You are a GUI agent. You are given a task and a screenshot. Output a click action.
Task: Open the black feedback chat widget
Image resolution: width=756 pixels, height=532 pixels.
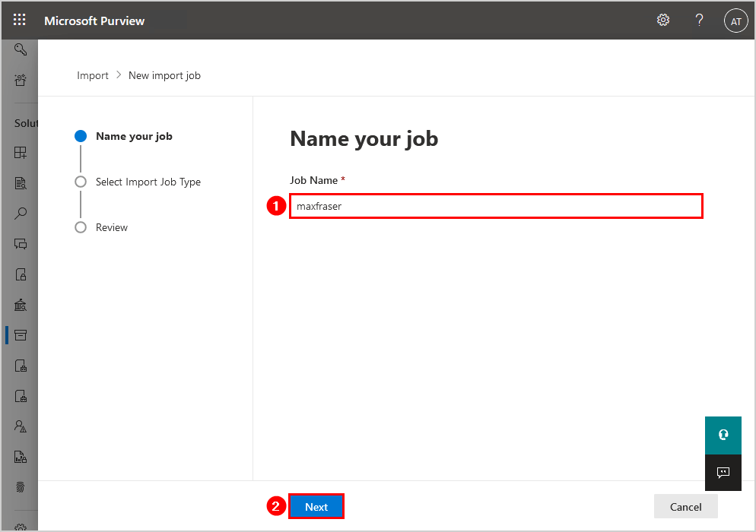[723, 472]
